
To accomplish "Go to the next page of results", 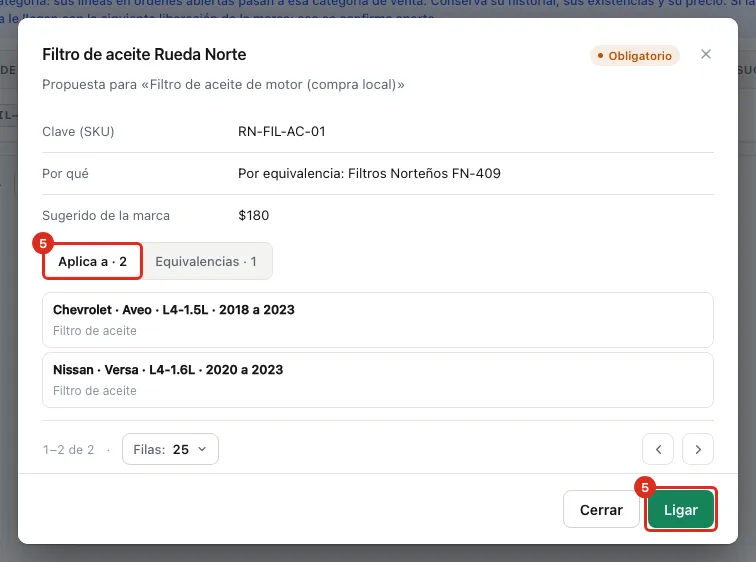I will tap(698, 449).
